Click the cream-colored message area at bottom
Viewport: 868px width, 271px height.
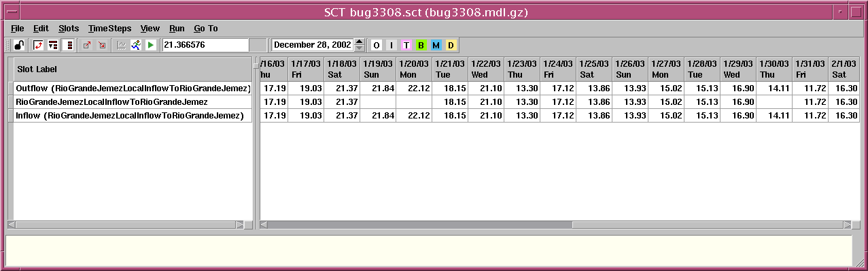pos(429,250)
